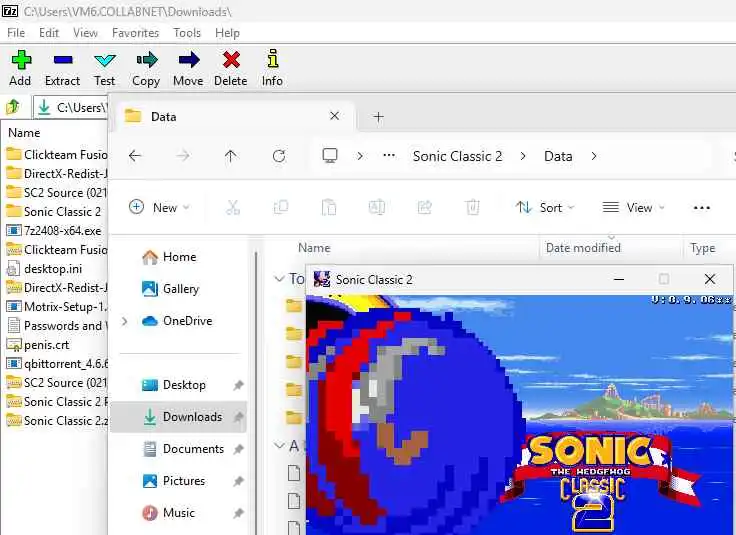Click Name column header in 7-Zip
736x535 pixels.
pos(24,133)
